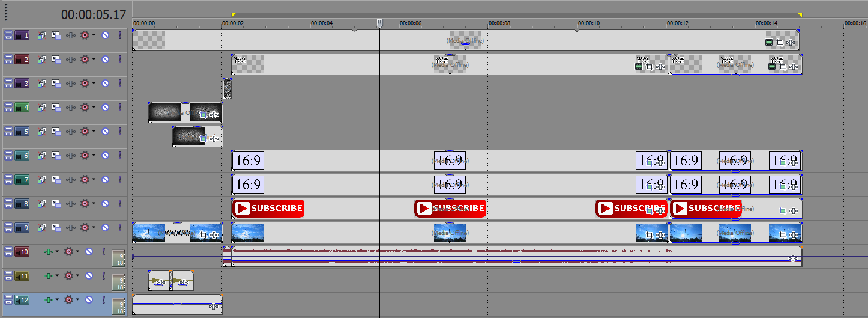Minimize audio track 12 height
The image size is (868, 318).
pyautogui.click(x=8, y=300)
